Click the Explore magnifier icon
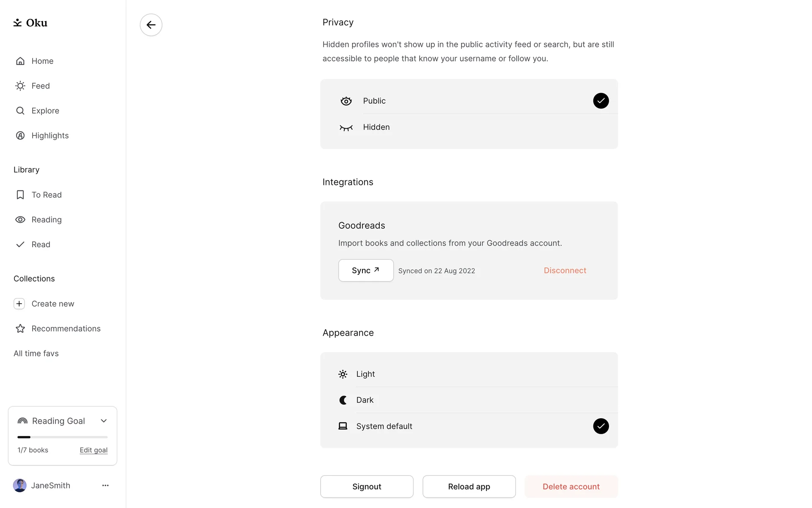 pos(20,111)
